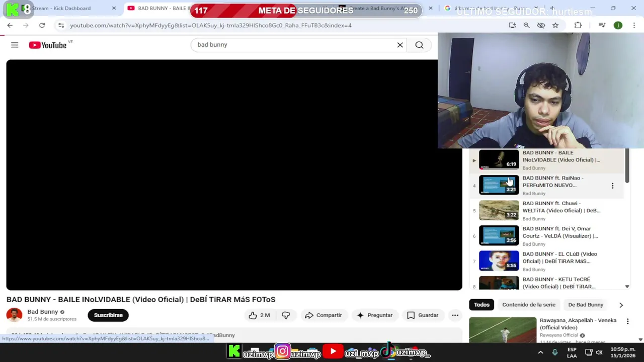Image resolution: width=644 pixels, height=362 pixels.
Task: Open PERFuMITO NUEVO thumbnail in the playlist
Action: [x=499, y=185]
